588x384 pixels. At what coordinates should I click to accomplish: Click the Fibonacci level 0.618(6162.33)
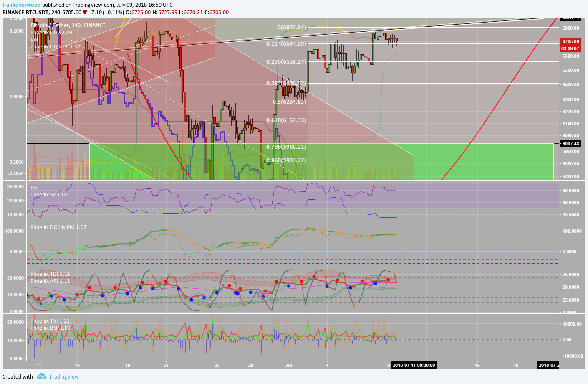coord(286,120)
